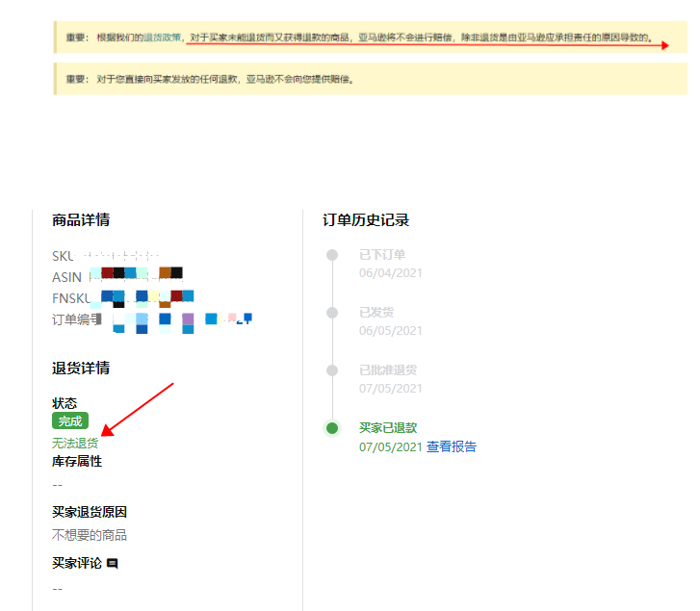Screen dimensions: 700x611
Task: Click the green 买家已退款 timeline dot
Action: [x=332, y=428]
